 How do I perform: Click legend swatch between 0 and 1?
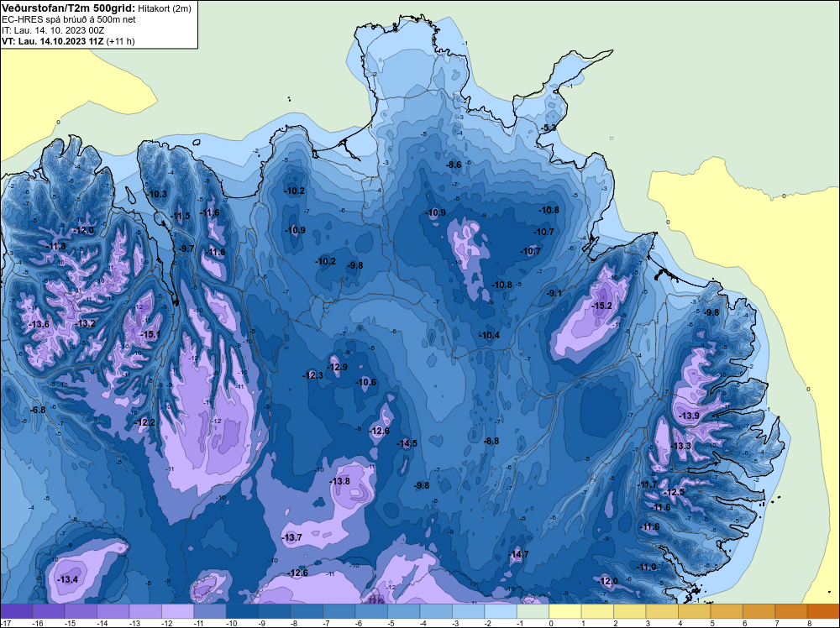565,612
